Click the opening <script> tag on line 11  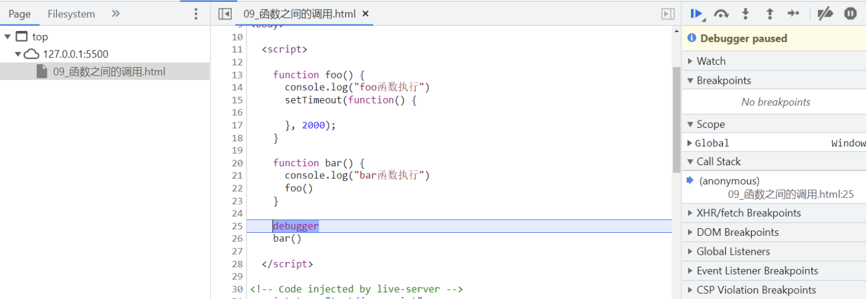click(x=285, y=49)
